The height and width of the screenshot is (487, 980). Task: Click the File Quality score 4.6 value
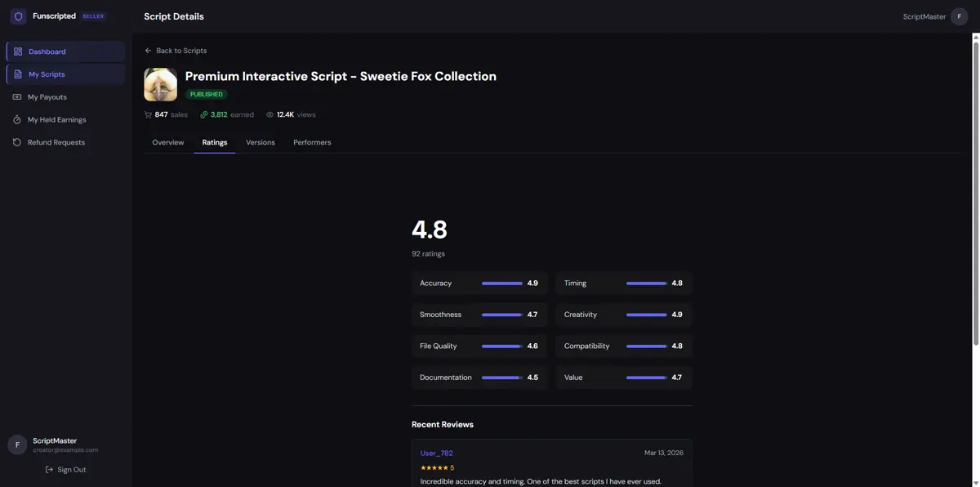pos(532,346)
